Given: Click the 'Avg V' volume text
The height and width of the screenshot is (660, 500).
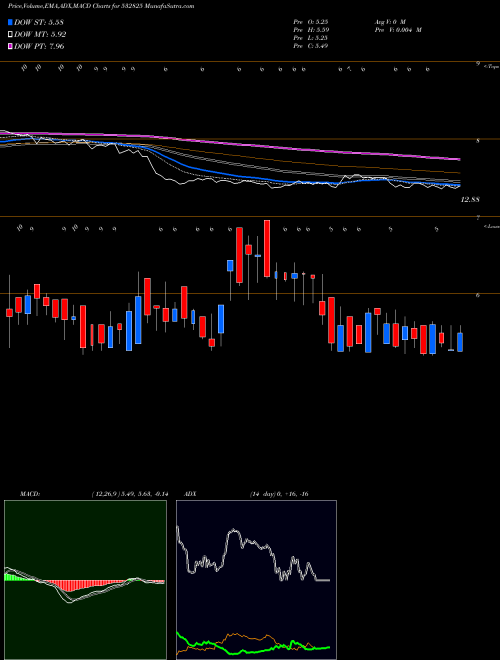Looking at the screenshot, I should [x=389, y=21].
